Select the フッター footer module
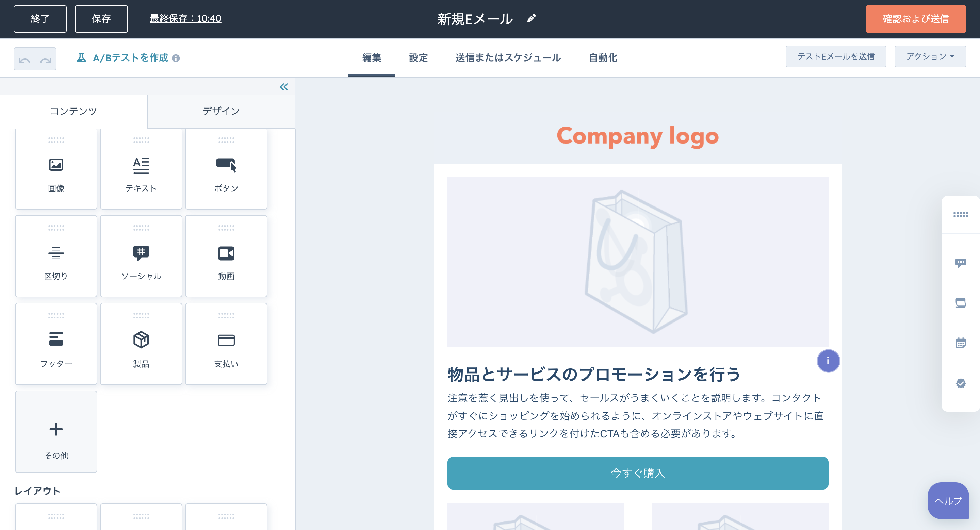Viewport: 980px width, 530px height. point(56,344)
